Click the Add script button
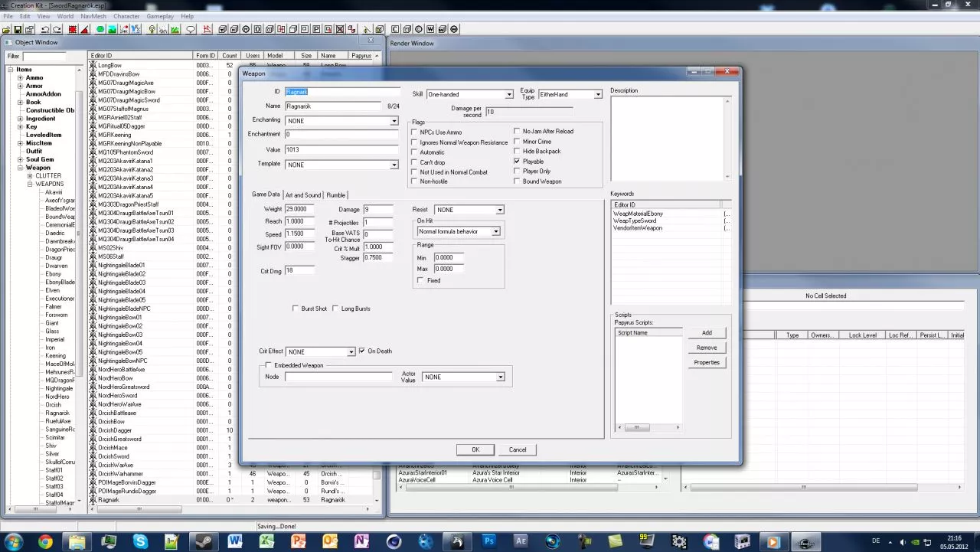The height and width of the screenshot is (552, 980). [707, 332]
